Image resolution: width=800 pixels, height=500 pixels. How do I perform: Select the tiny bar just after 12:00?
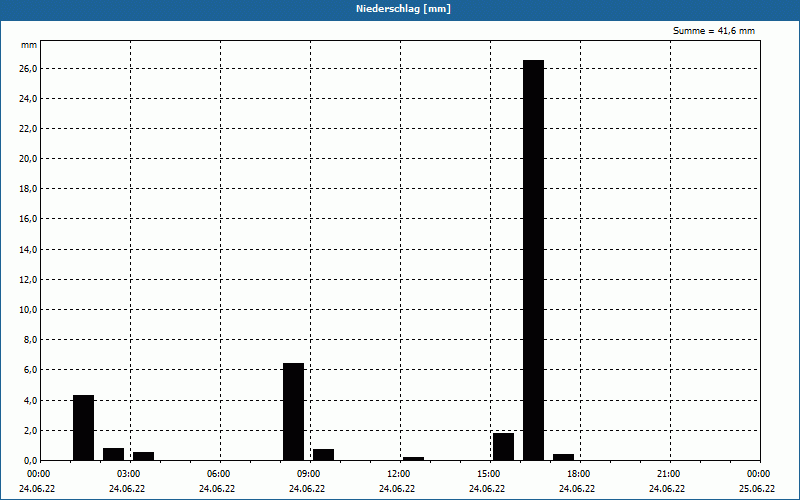pyautogui.click(x=413, y=459)
